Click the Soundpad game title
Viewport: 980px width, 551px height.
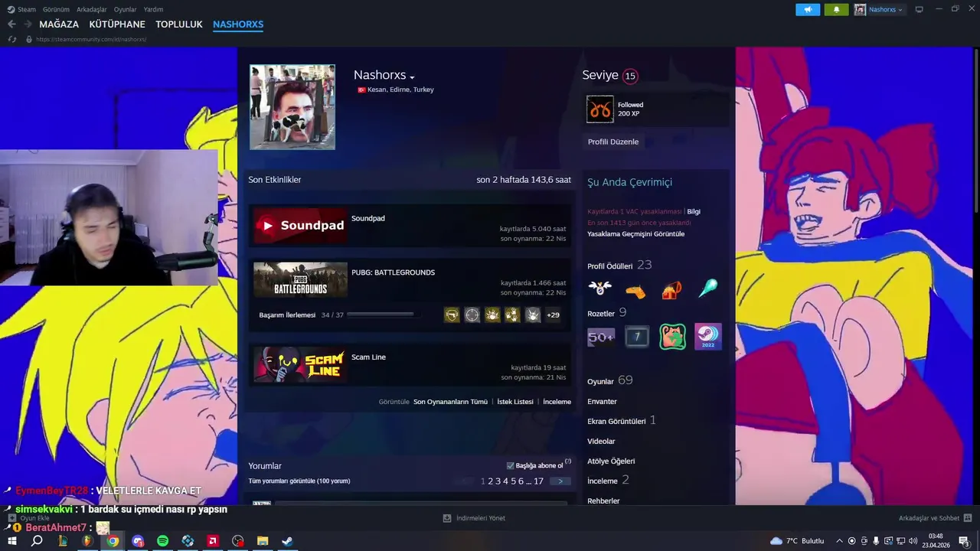point(368,218)
